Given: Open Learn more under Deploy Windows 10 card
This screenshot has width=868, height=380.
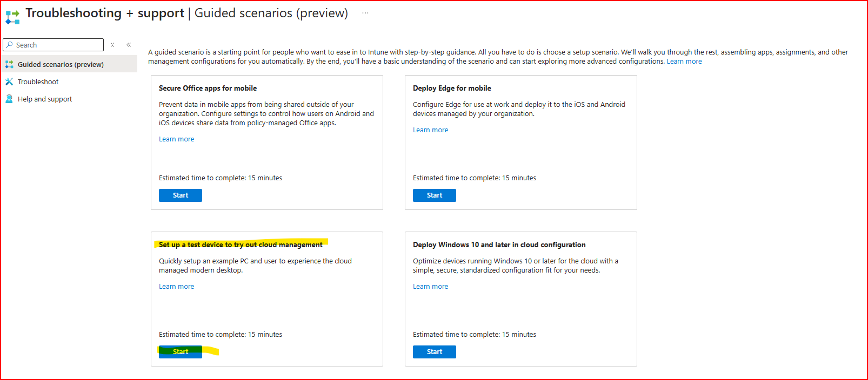Looking at the screenshot, I should tap(430, 287).
